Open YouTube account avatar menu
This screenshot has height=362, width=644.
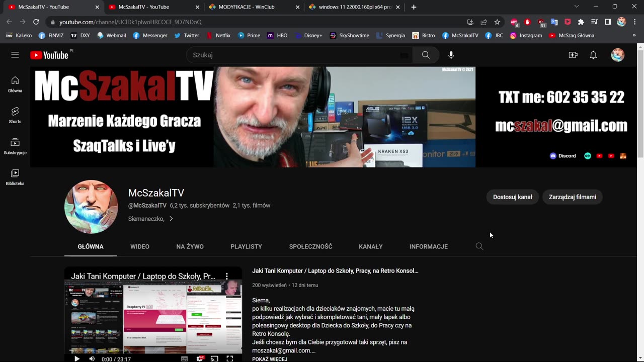pyautogui.click(x=617, y=55)
